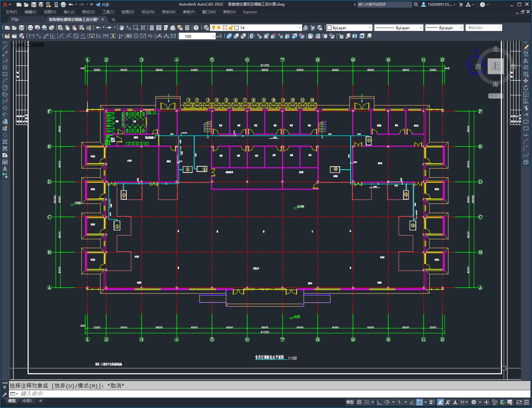Toggle 2D object snap in status bar

pyautogui.click(x=420, y=402)
